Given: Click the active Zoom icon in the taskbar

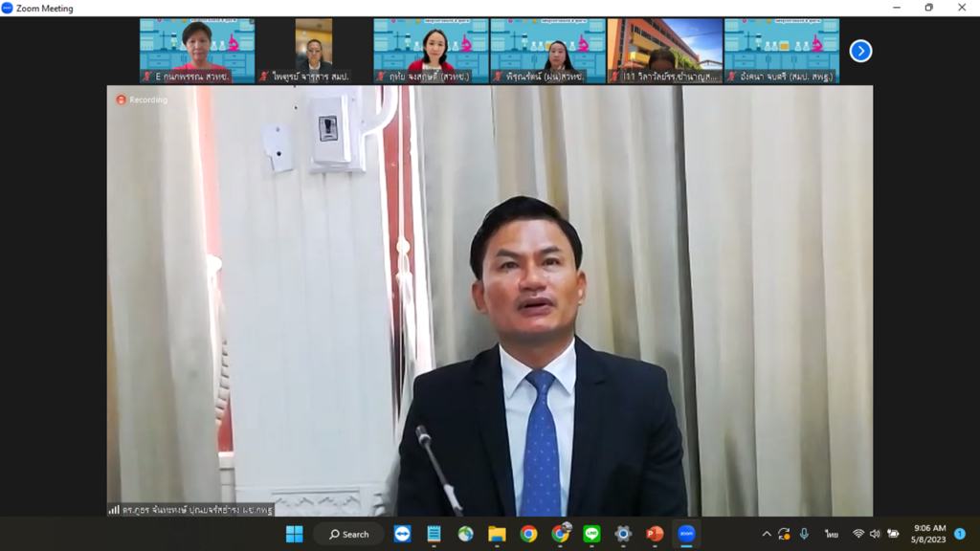Looking at the screenshot, I should (687, 535).
